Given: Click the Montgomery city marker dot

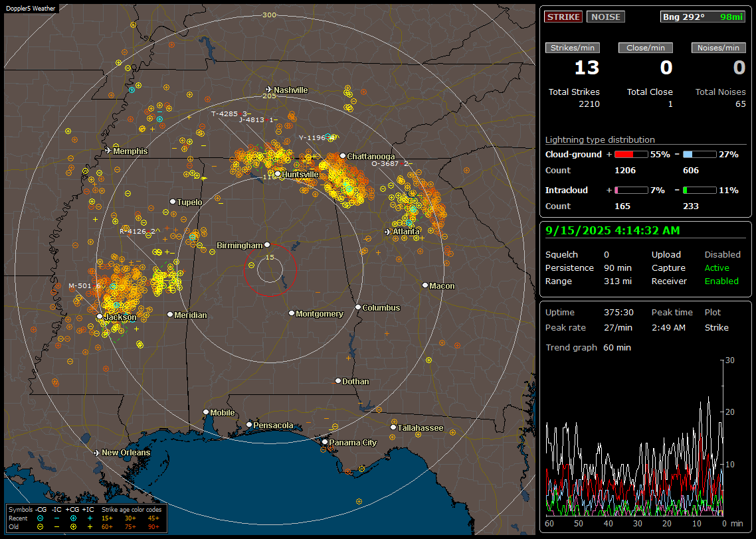Looking at the screenshot, I should (x=291, y=313).
